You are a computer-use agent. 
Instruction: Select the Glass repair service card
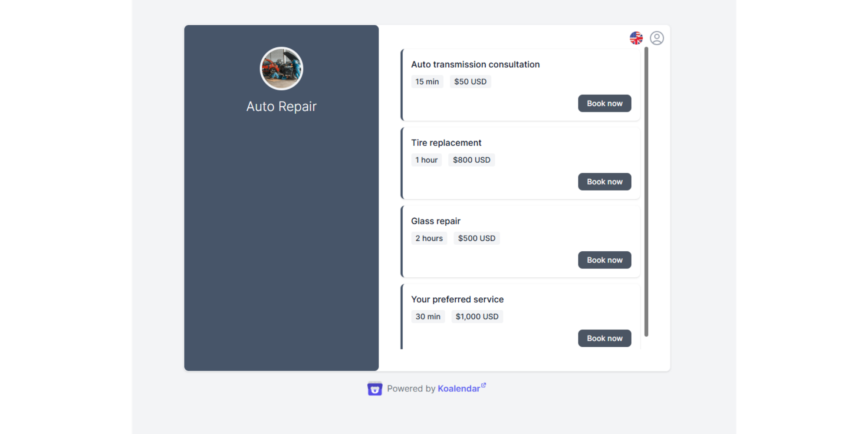pyautogui.click(x=520, y=242)
